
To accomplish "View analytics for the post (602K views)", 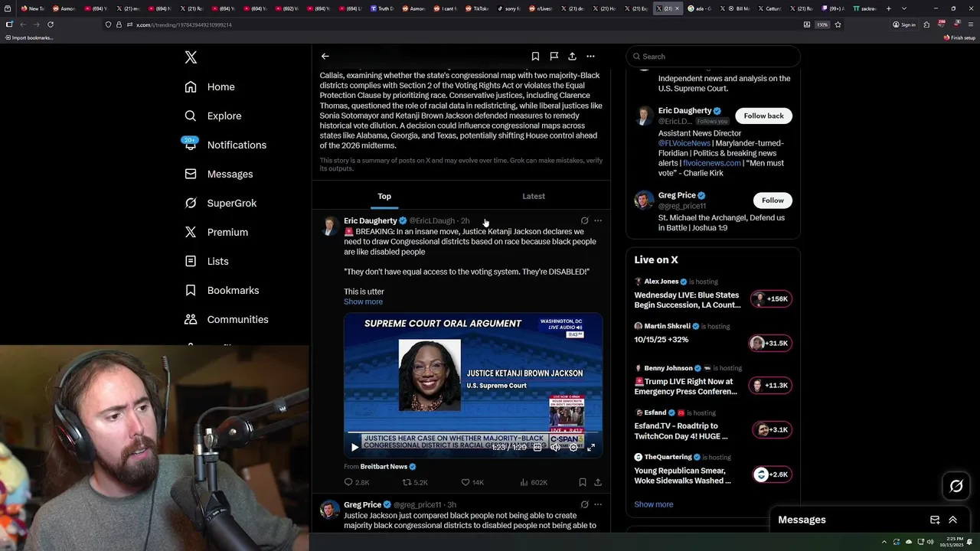I will click(534, 483).
